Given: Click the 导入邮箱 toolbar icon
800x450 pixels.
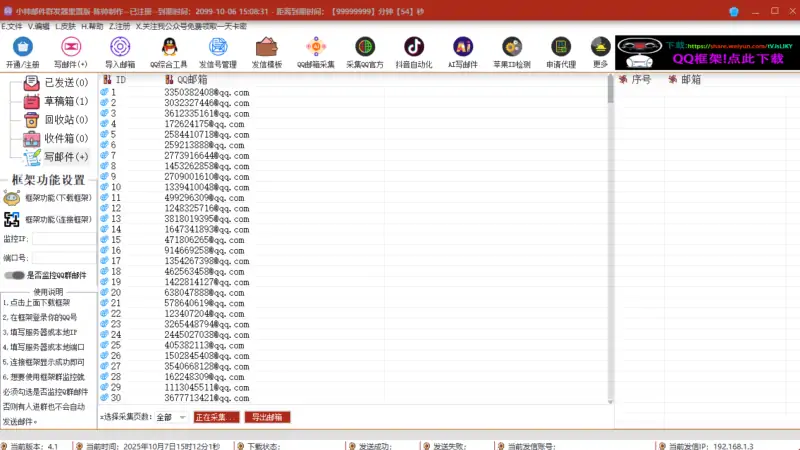Looking at the screenshot, I should 120,49.
